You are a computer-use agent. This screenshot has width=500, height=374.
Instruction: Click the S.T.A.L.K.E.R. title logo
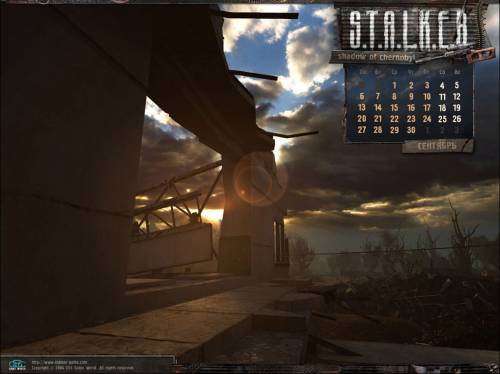tap(409, 29)
